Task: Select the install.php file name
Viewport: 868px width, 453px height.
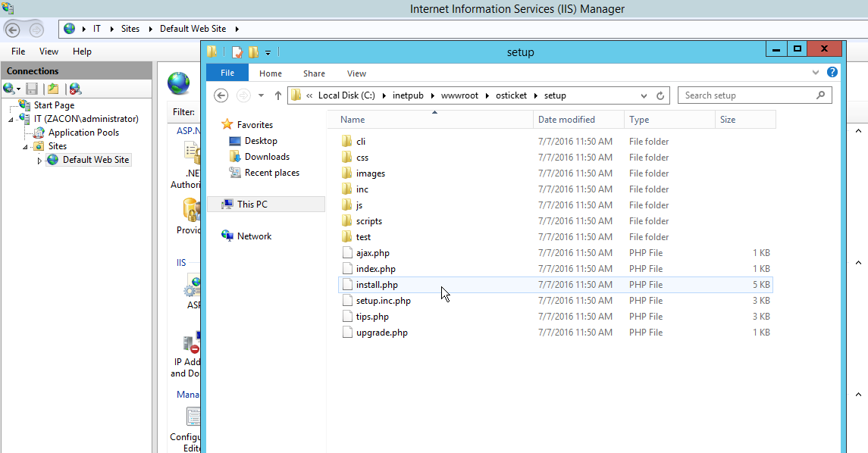Action: point(377,285)
